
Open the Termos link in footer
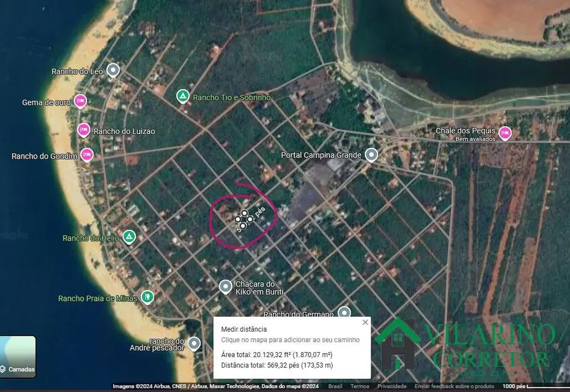point(360,387)
